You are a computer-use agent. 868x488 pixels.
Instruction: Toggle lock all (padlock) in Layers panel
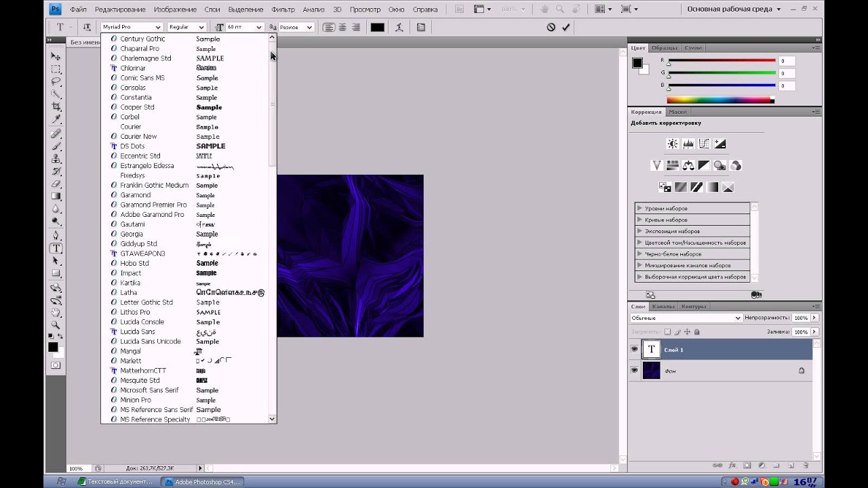697,332
